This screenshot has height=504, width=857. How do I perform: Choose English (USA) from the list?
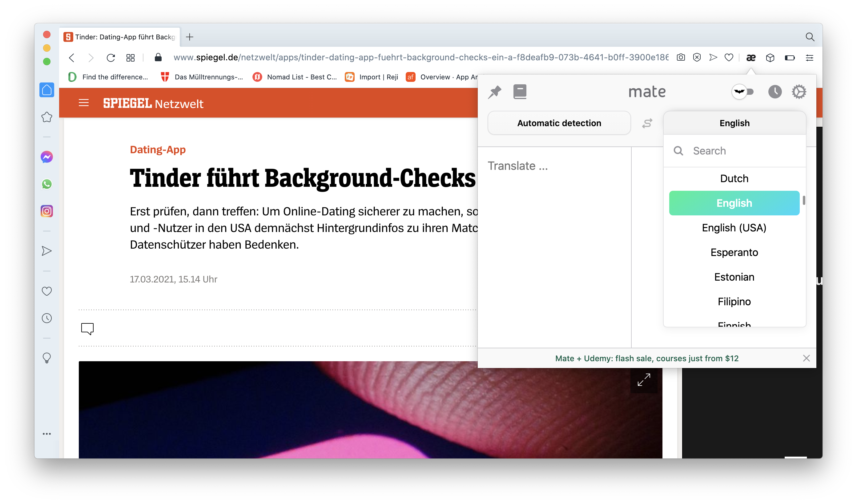(x=734, y=228)
